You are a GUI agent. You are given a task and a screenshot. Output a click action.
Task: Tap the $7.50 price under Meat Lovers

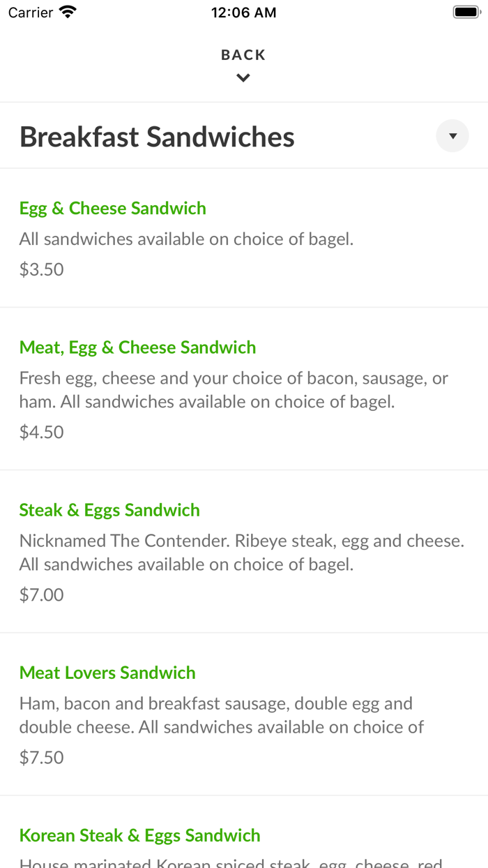click(41, 757)
